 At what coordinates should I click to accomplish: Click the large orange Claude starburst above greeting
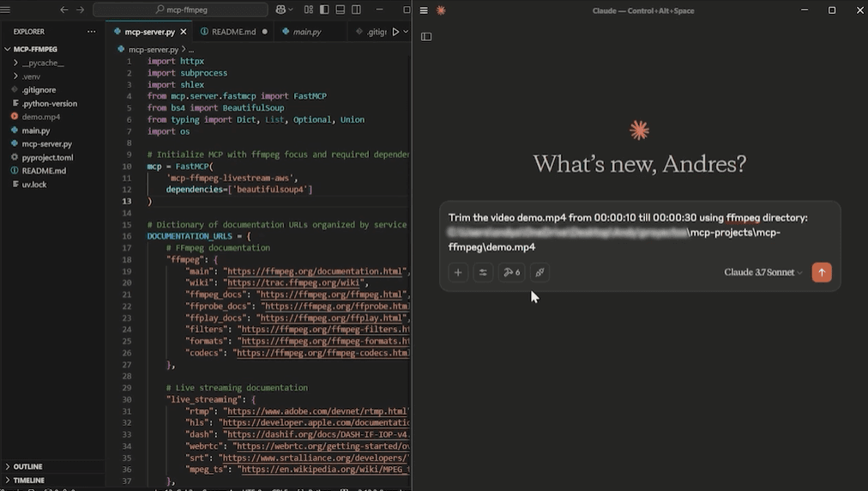(x=639, y=130)
